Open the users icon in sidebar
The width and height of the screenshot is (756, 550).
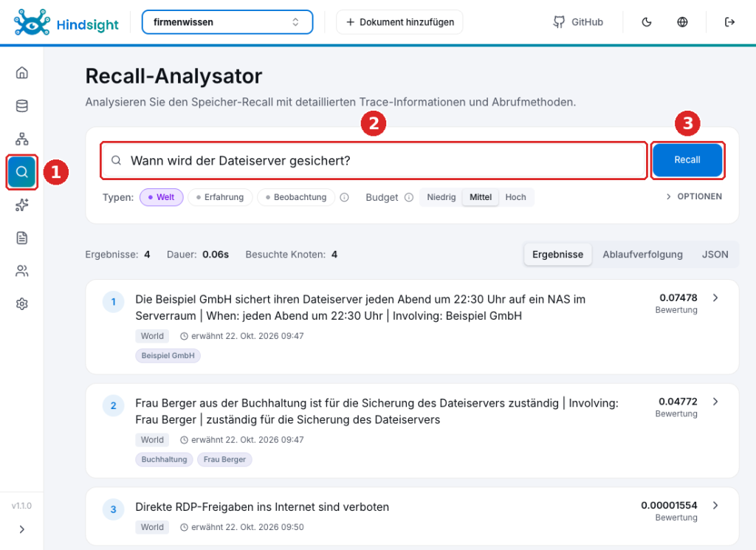21,271
